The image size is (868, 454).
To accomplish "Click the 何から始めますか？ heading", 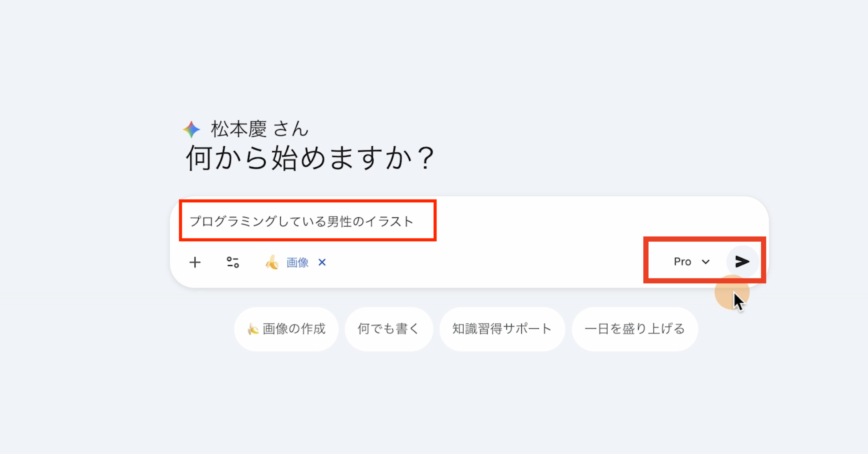I will [x=310, y=158].
